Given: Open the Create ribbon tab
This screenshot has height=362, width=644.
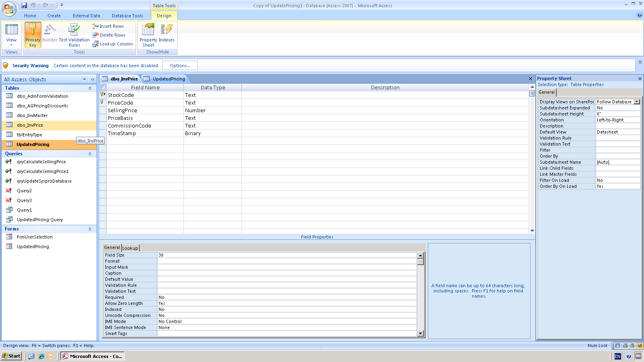Looking at the screenshot, I should (x=54, y=16).
